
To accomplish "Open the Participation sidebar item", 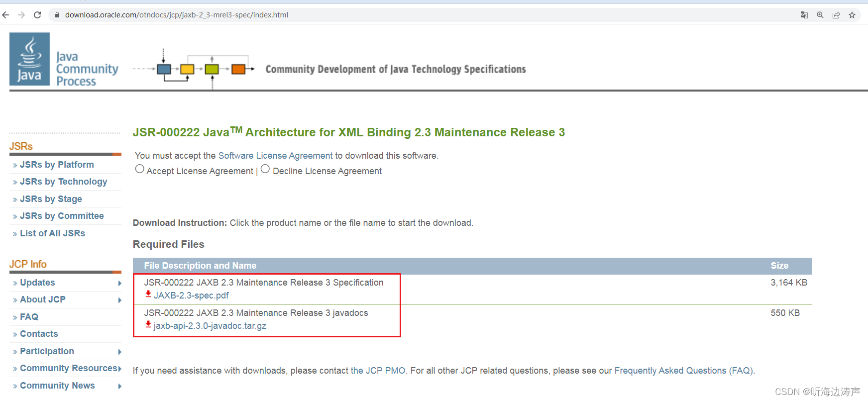I will tap(47, 351).
